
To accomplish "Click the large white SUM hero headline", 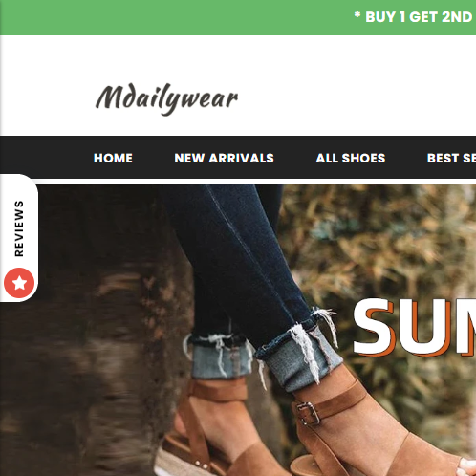I will 414,327.
